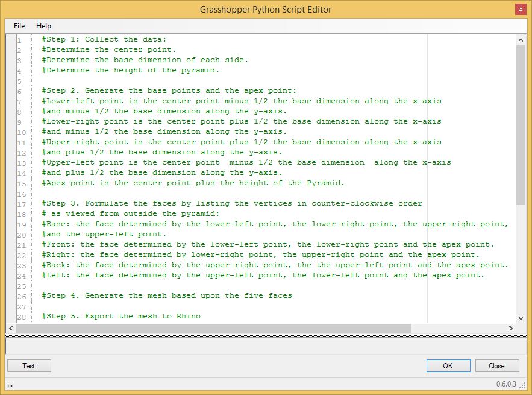Click line starting "#Front: the face determined"
The height and width of the screenshot is (395, 532).
(x=268, y=245)
